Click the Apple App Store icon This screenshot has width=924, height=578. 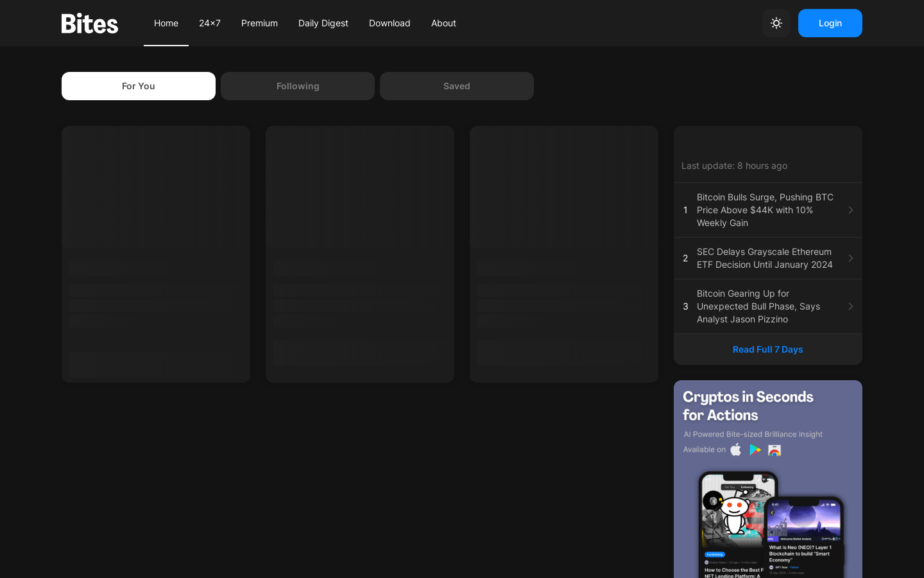pos(736,450)
